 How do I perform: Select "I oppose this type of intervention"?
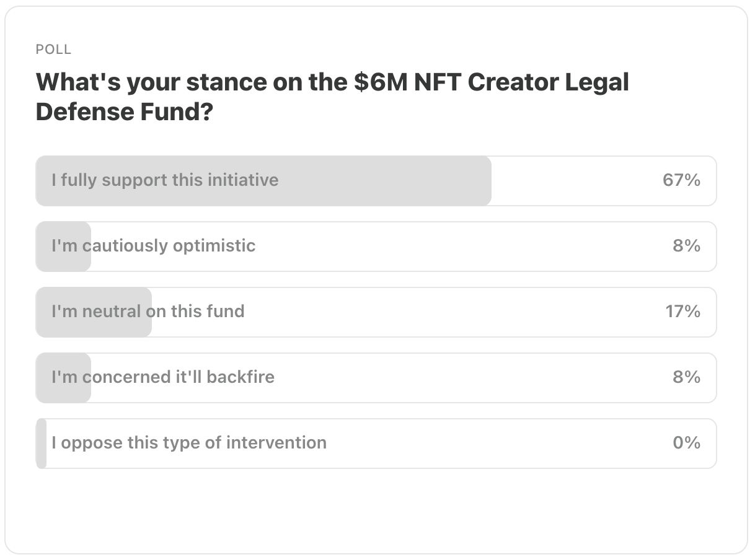coord(376,444)
